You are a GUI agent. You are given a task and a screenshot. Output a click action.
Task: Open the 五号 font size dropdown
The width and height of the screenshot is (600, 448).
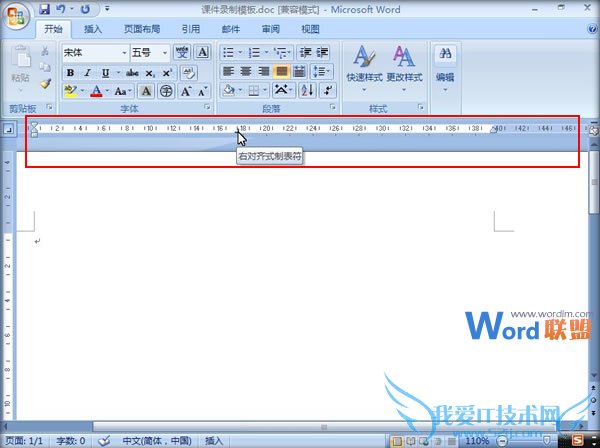click(165, 53)
